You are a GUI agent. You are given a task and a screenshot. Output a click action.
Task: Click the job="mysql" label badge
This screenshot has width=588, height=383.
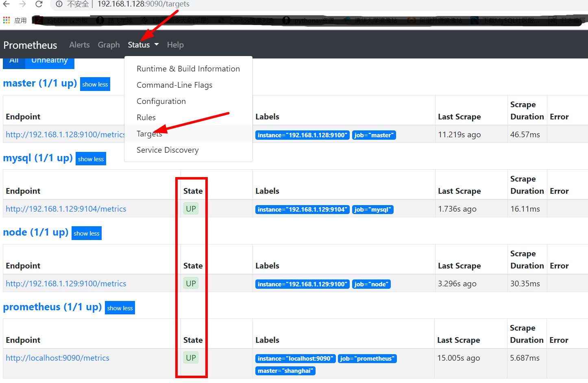point(373,210)
